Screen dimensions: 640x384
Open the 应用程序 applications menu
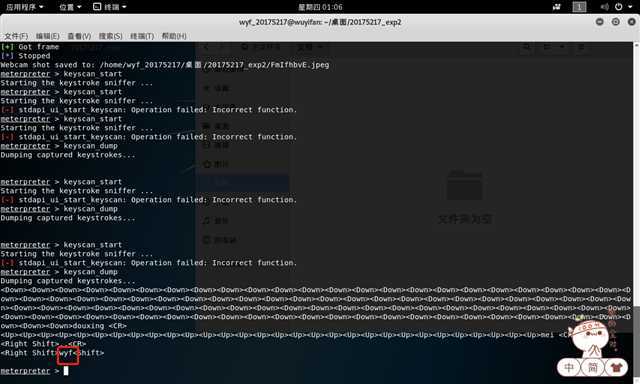(24, 7)
